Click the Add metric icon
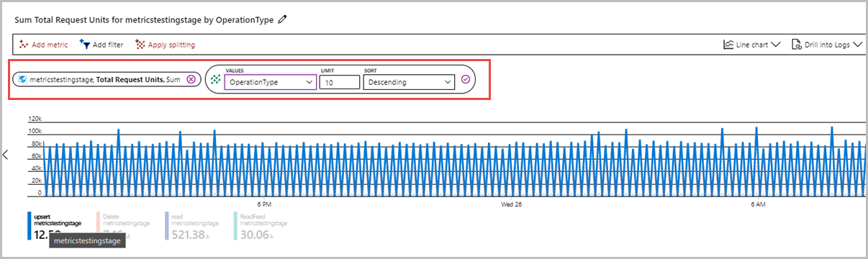 pyautogui.click(x=23, y=45)
